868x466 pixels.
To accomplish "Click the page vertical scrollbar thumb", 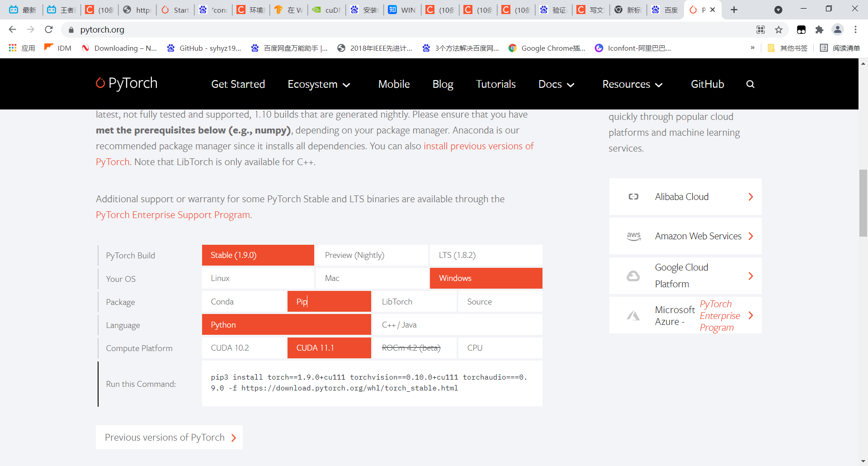I will [x=863, y=203].
